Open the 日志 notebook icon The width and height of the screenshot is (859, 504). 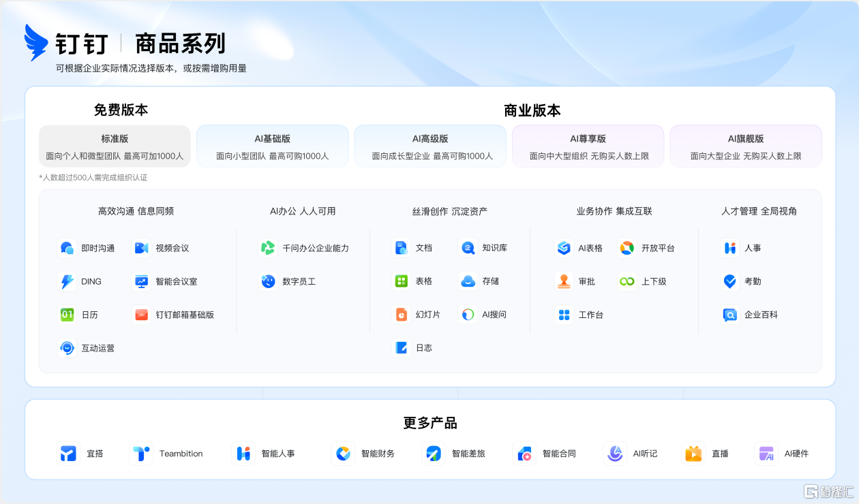[x=401, y=348]
